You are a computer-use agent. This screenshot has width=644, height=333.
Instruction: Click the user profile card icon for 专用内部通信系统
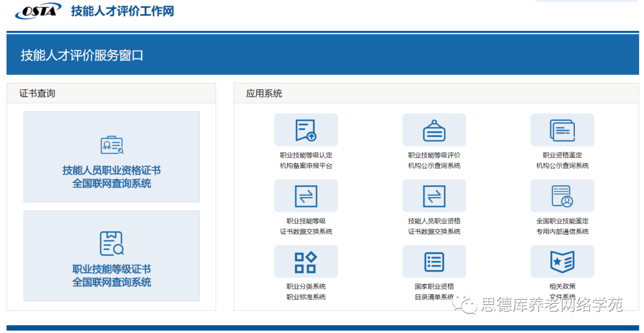(x=562, y=195)
